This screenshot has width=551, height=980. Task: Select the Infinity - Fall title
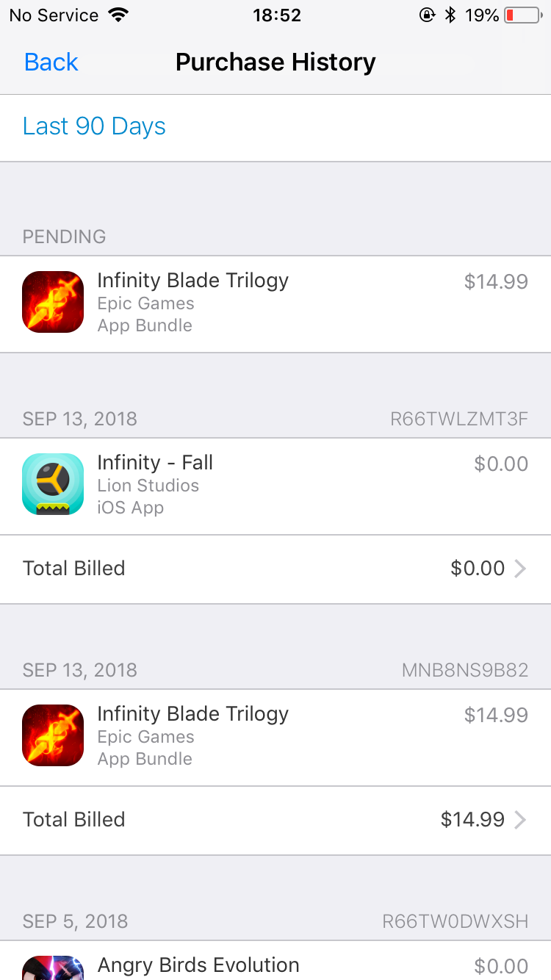tap(155, 463)
